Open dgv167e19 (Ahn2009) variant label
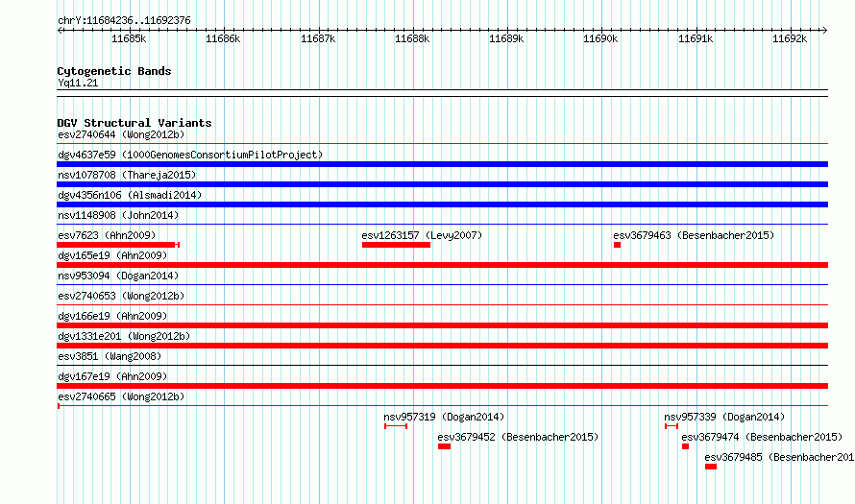This screenshot has height=504, width=855. point(112,376)
